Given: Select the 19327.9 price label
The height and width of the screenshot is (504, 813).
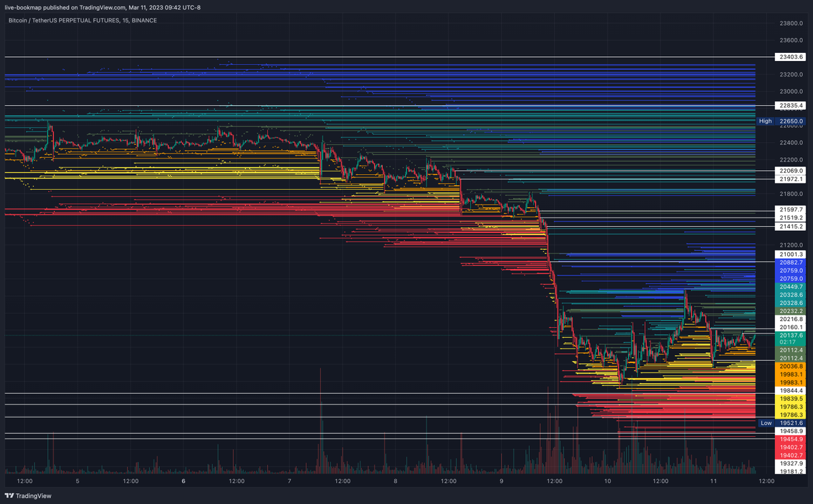Looking at the screenshot, I should click(x=791, y=463).
